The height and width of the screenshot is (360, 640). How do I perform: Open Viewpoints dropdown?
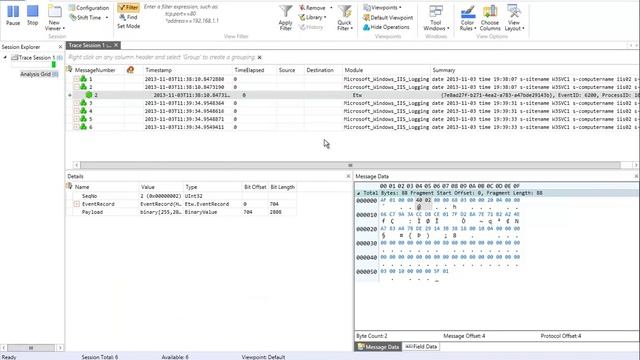(x=382, y=8)
